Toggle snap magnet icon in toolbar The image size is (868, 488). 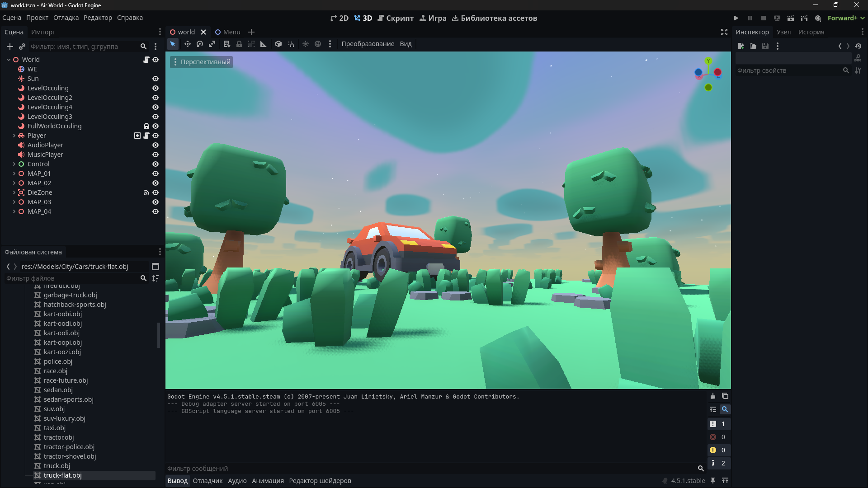(291, 44)
